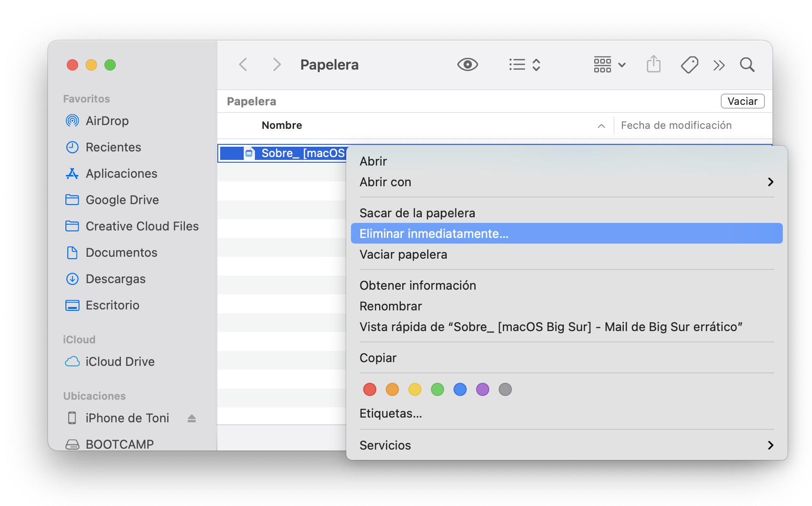The image size is (812, 506).
Task: Open the group-by grid dropdown
Action: [609, 64]
